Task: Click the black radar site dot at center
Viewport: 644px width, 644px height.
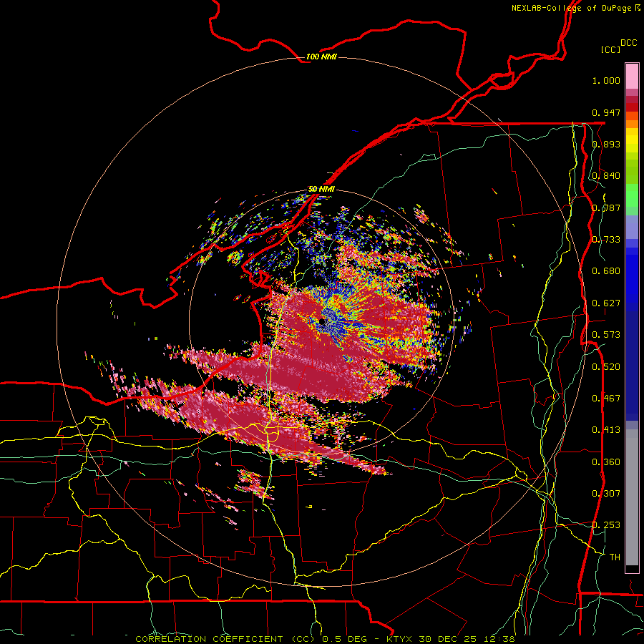Action: (x=323, y=321)
